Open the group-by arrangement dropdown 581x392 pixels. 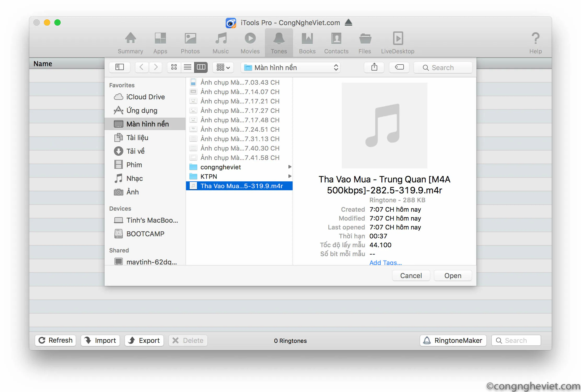tap(223, 67)
